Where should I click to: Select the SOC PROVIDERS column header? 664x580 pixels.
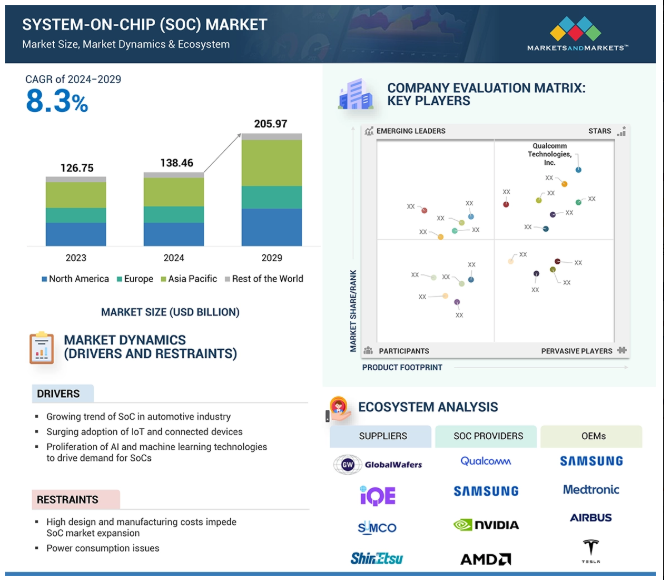coord(486,436)
